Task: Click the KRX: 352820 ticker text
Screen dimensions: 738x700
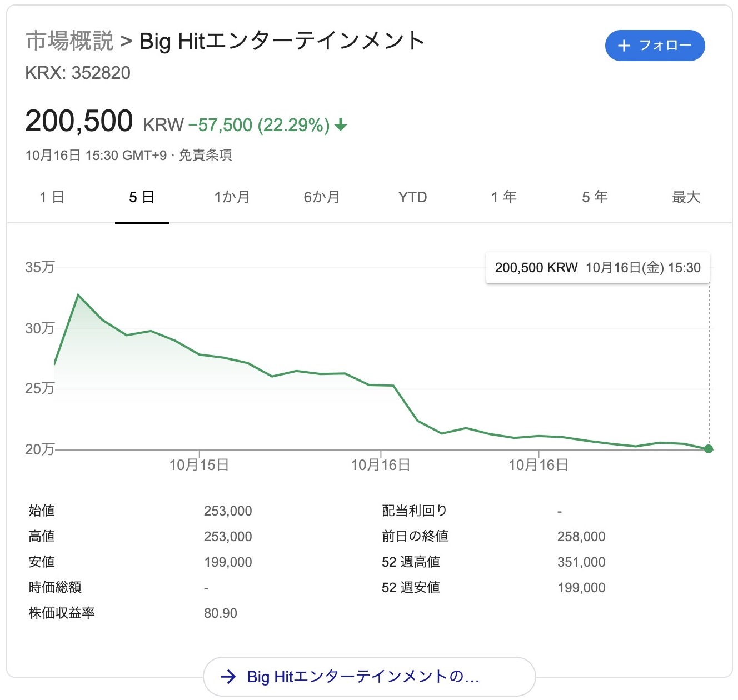Action: [x=78, y=73]
